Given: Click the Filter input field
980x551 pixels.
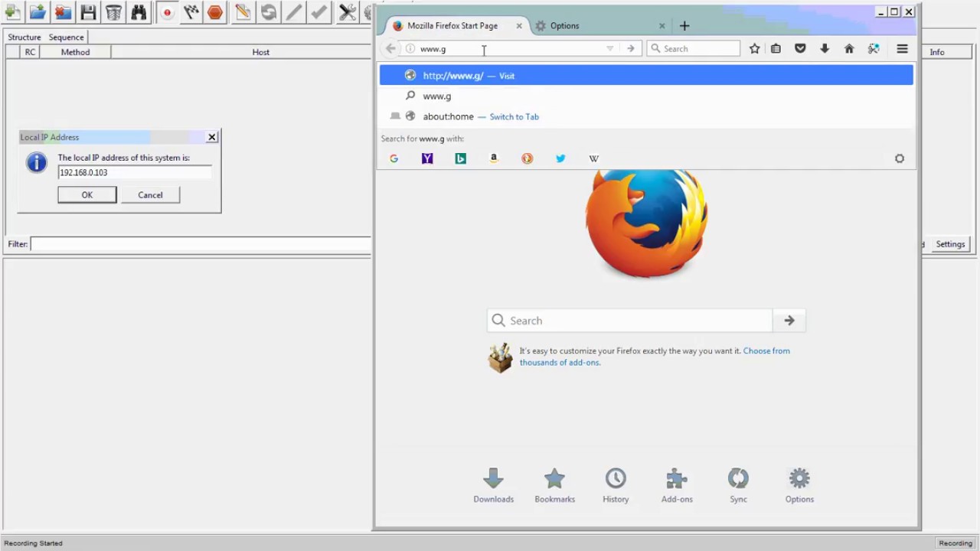Looking at the screenshot, I should point(201,244).
